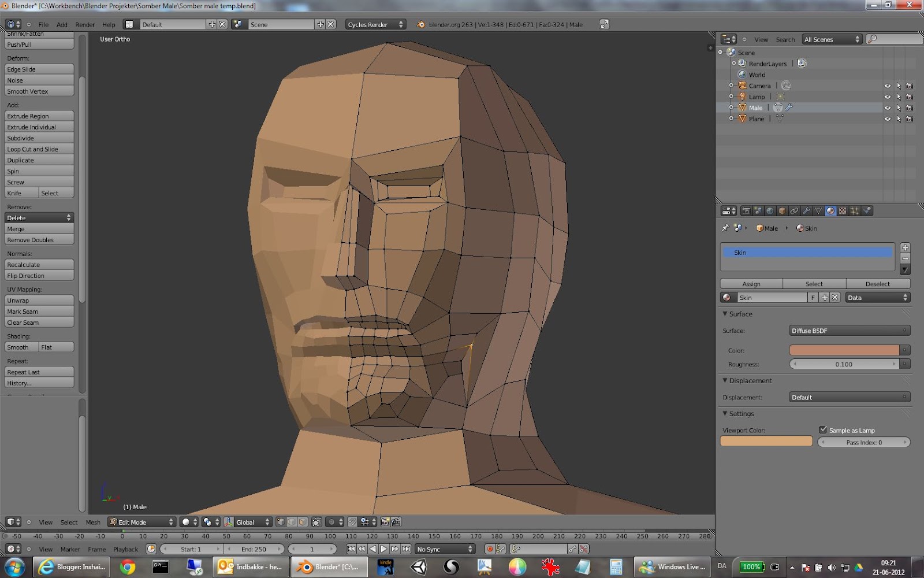Click the Viewport Color swatch
Image resolution: width=924 pixels, height=578 pixels.
point(766,442)
